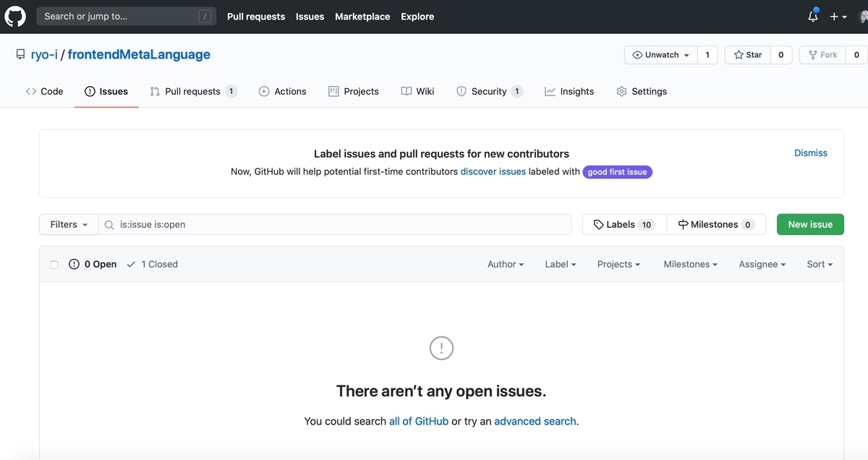Open the GitHub home logo
This screenshot has width=868, height=460.
[x=15, y=16]
